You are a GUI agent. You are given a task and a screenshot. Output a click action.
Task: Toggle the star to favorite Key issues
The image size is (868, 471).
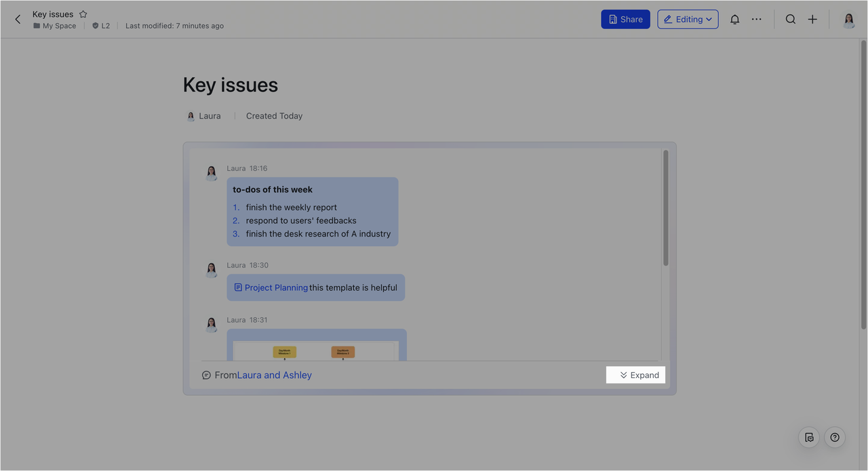tap(83, 14)
